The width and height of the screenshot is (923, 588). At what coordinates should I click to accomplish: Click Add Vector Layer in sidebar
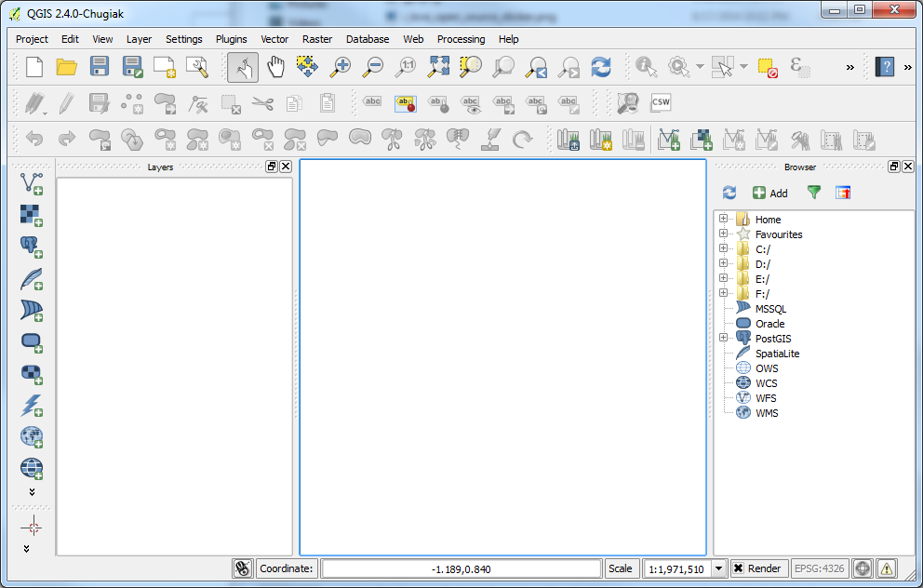[32, 182]
